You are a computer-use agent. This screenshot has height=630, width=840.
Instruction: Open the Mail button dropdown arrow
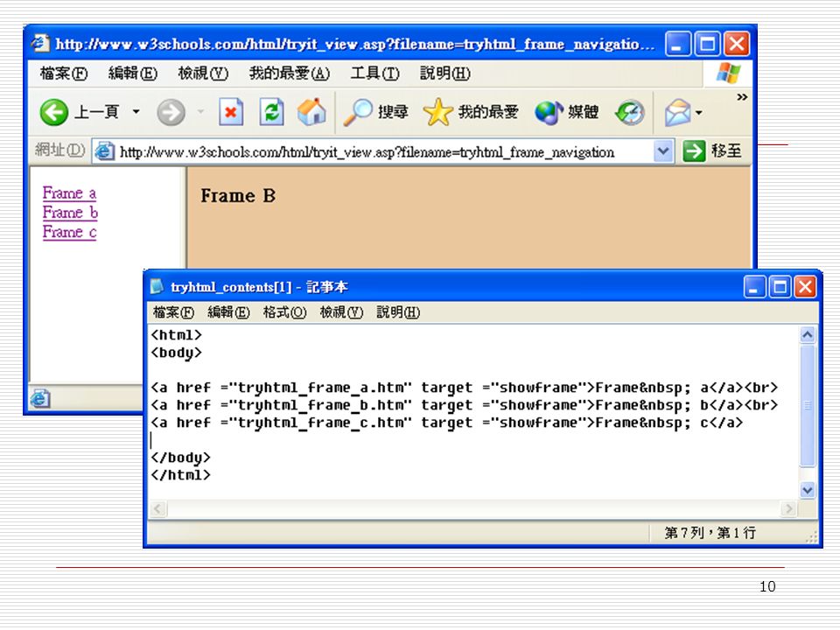(698, 113)
